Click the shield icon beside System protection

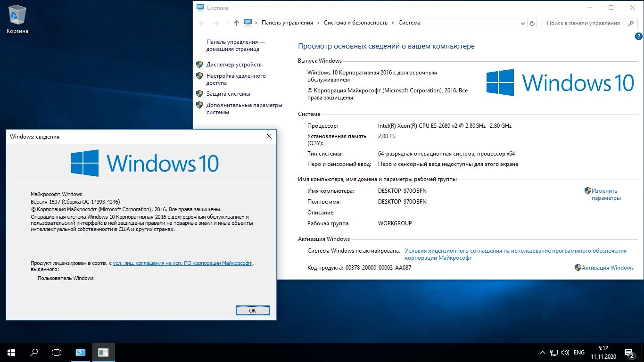click(x=199, y=94)
